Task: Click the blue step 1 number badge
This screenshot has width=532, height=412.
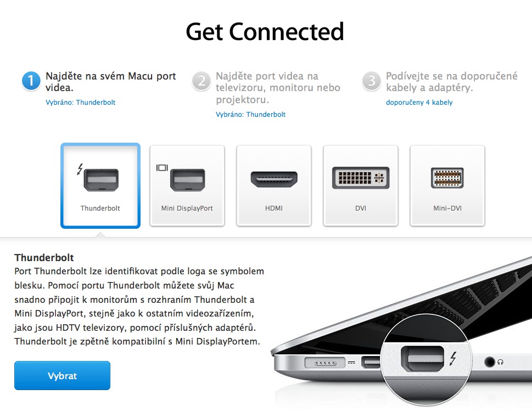Action: tap(31, 81)
